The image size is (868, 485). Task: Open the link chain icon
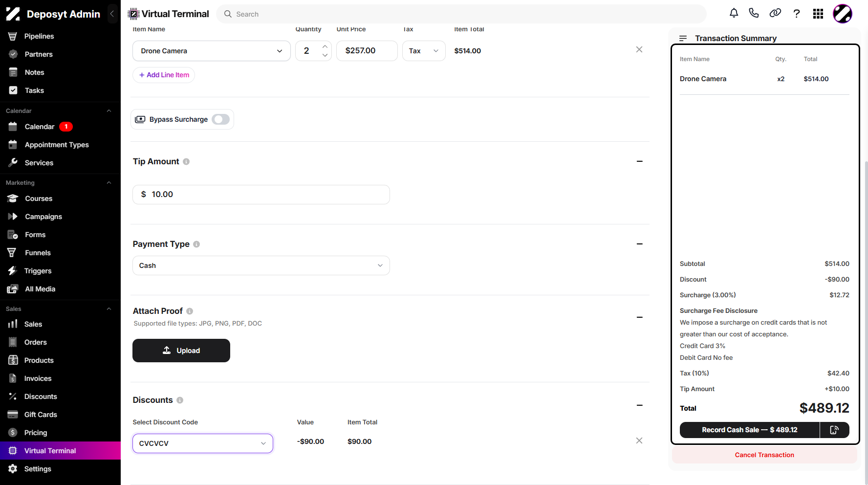(x=775, y=13)
